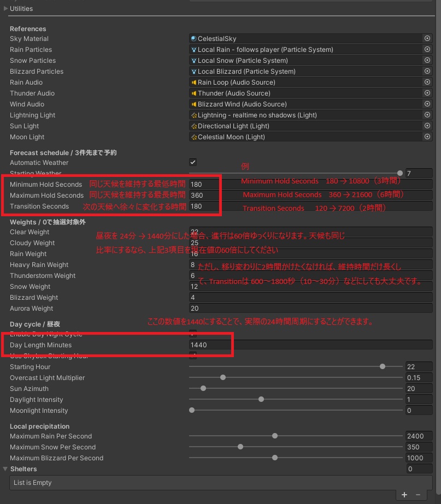Open object picker for Rain Particles

click(x=427, y=49)
